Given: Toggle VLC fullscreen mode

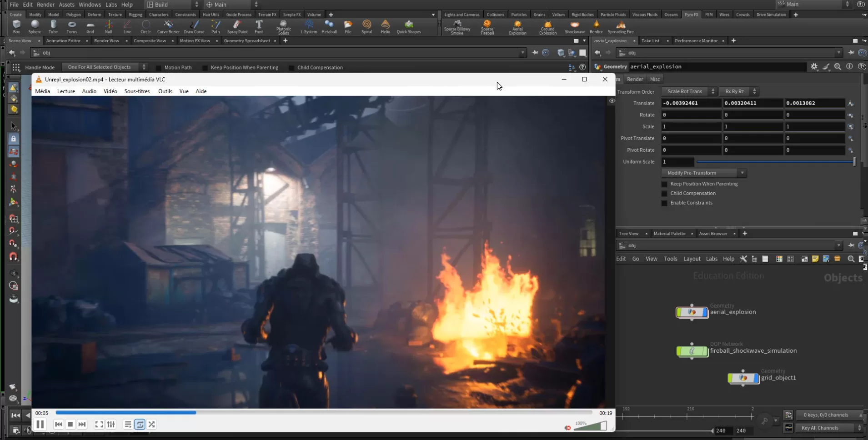Looking at the screenshot, I should coord(99,424).
